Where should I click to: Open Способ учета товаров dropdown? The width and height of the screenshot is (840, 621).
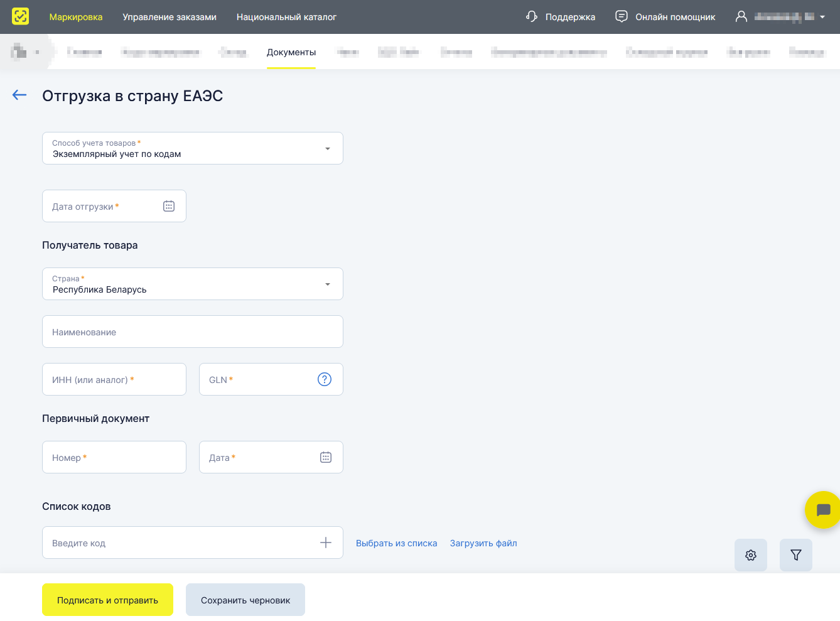[193, 148]
